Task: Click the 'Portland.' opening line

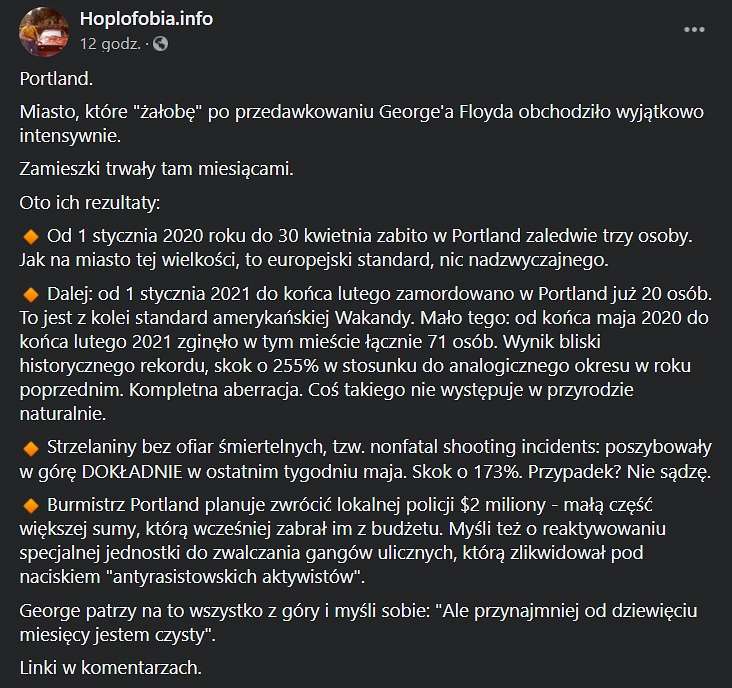Action: pyautogui.click(x=56, y=79)
